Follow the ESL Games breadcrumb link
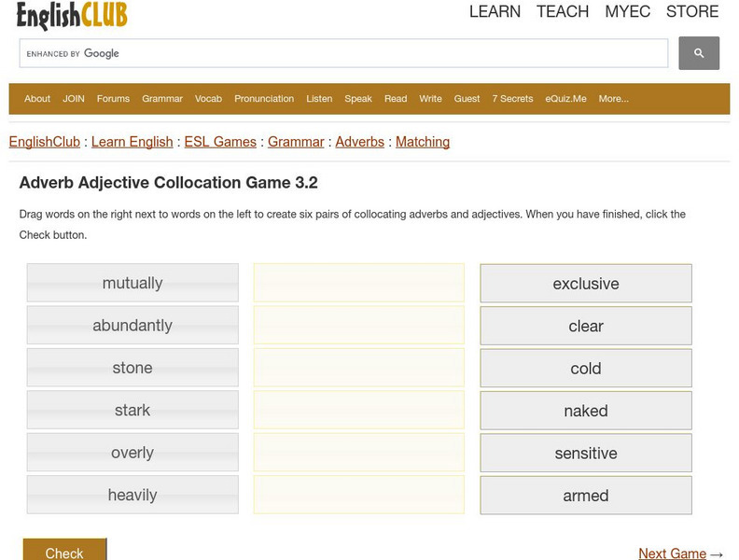This screenshot has width=739, height=560. [x=220, y=142]
